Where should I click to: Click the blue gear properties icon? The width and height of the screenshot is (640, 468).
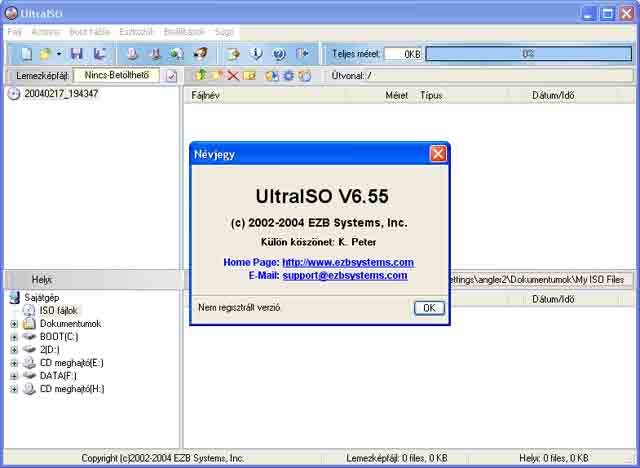(x=289, y=75)
